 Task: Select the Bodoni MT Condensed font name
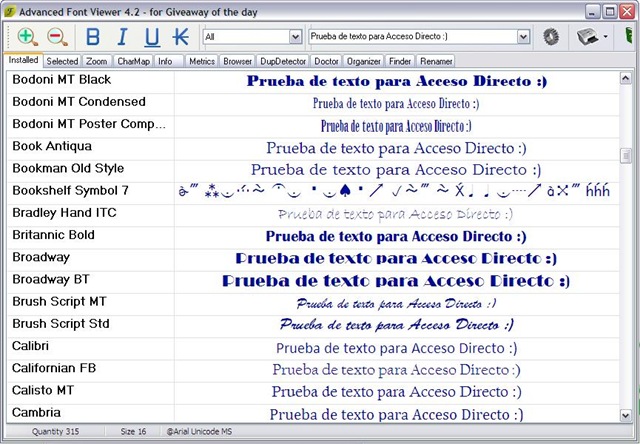point(79,102)
